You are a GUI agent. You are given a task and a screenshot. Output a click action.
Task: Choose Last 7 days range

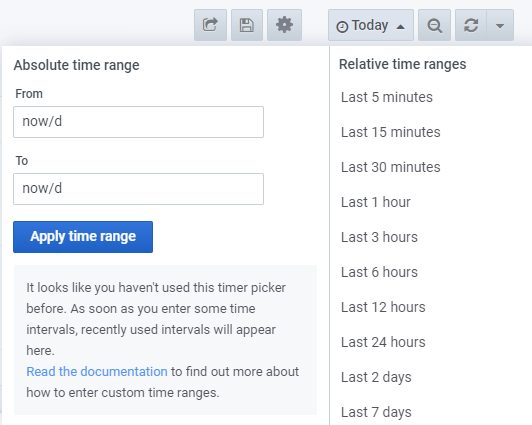pos(376,412)
